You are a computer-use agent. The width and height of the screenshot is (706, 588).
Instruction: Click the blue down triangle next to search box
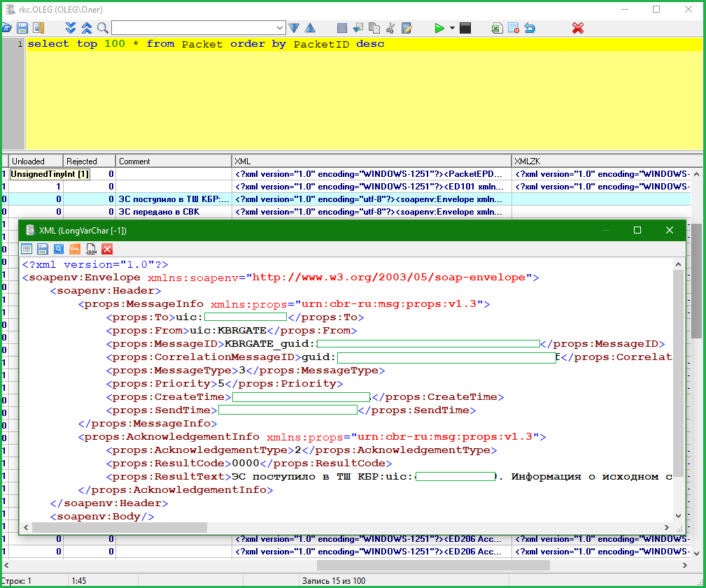point(295,28)
